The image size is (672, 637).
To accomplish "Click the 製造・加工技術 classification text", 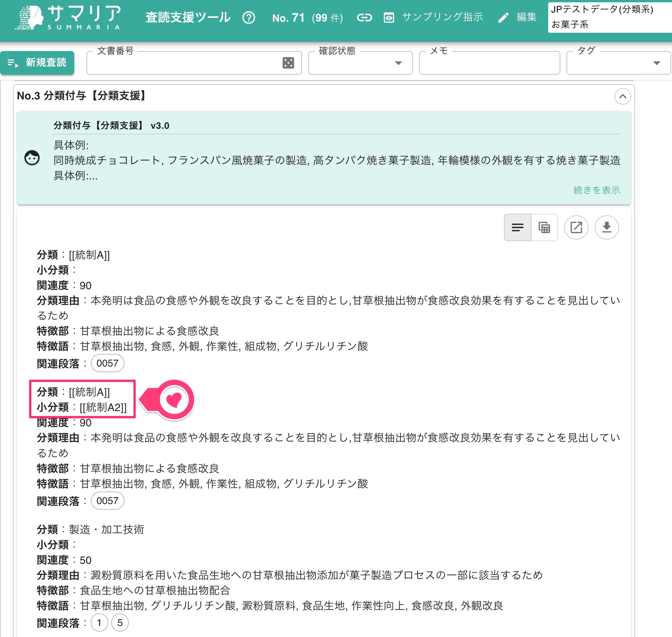I will (x=106, y=530).
